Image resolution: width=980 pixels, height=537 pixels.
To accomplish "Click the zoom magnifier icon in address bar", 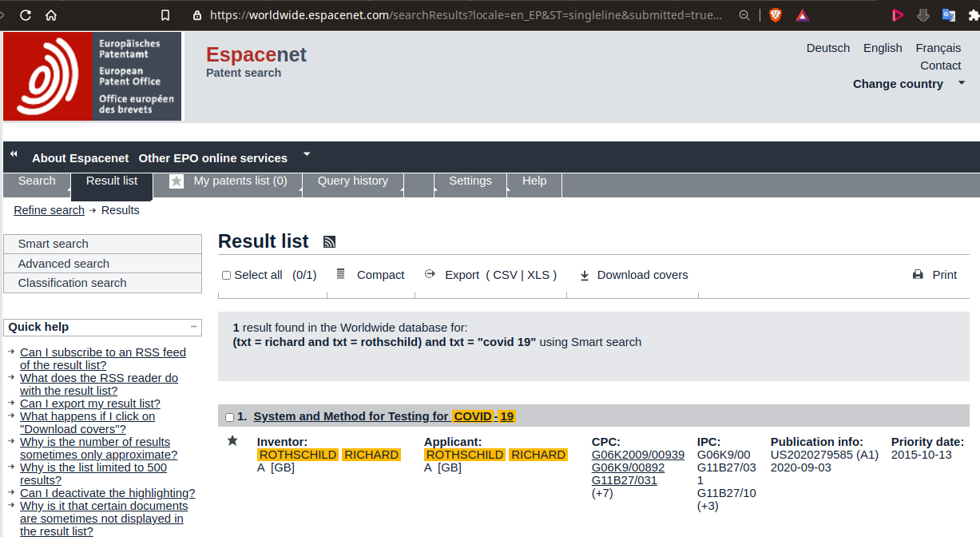I will point(744,15).
